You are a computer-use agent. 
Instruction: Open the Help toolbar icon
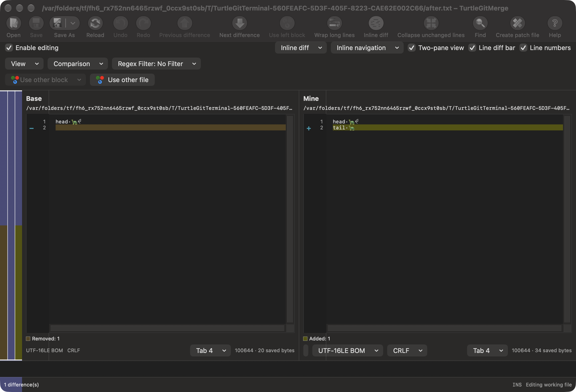(x=555, y=24)
